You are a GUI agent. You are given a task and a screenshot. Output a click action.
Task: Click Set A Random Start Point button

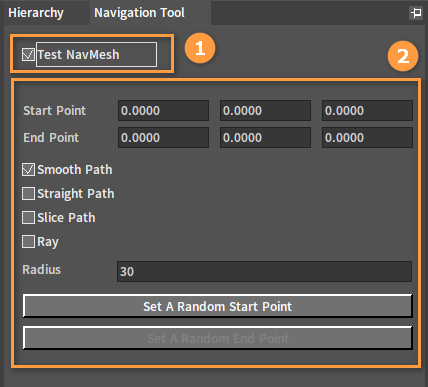point(218,306)
